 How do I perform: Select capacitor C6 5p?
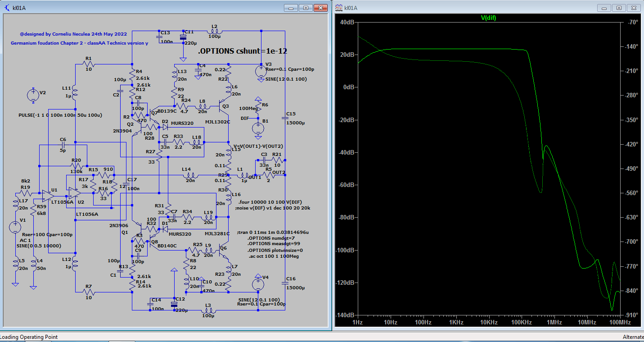click(63, 145)
